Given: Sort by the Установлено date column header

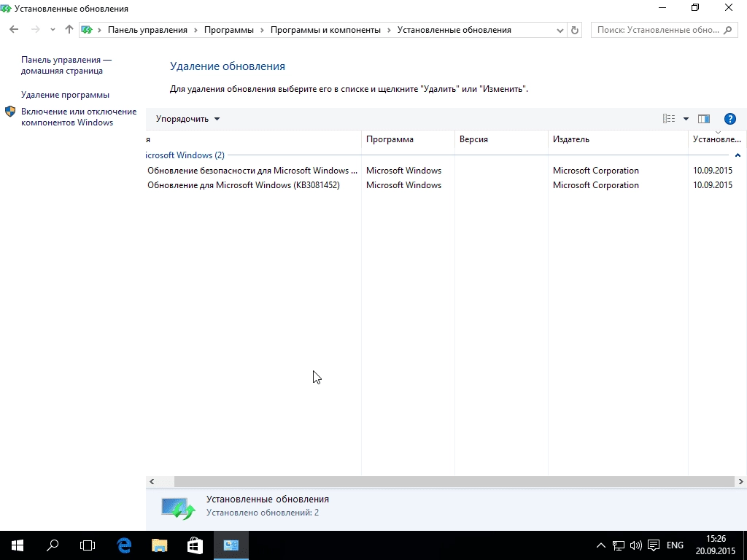Looking at the screenshot, I should coord(718,139).
